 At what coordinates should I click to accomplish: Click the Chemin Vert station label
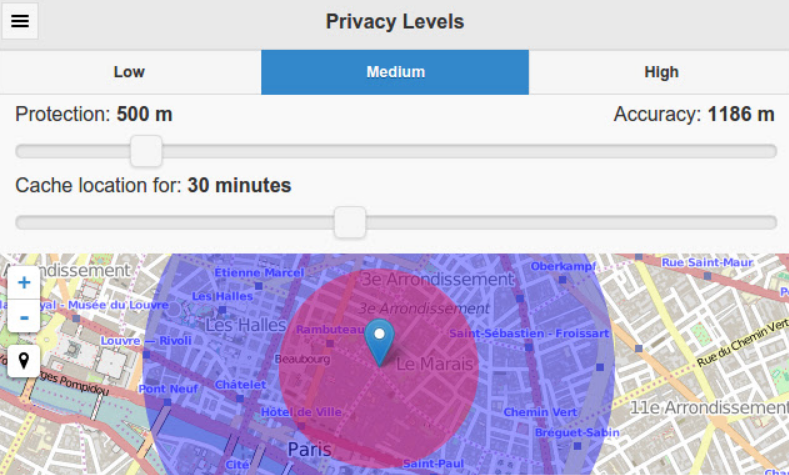(540, 412)
